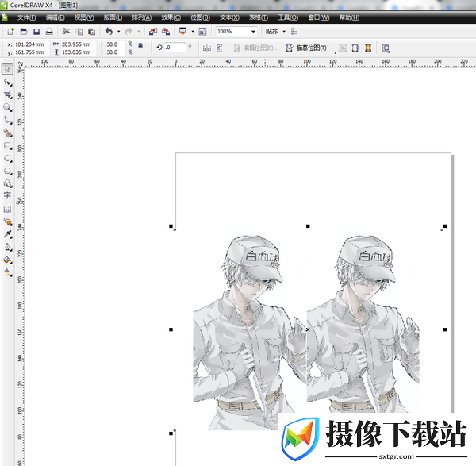This screenshot has height=466, width=476.
Task: Select the Pick tool in toolbox
Action: pyautogui.click(x=7, y=68)
